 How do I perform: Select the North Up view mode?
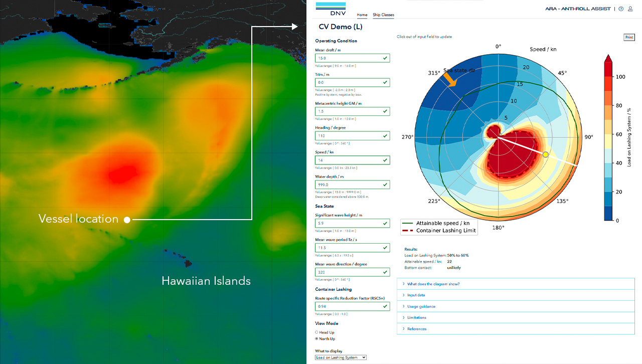coord(316,338)
